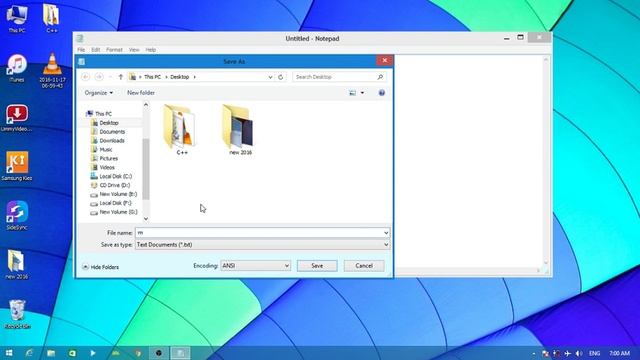
Task: Expand the view options dropdown arrow
Action: (x=362, y=93)
